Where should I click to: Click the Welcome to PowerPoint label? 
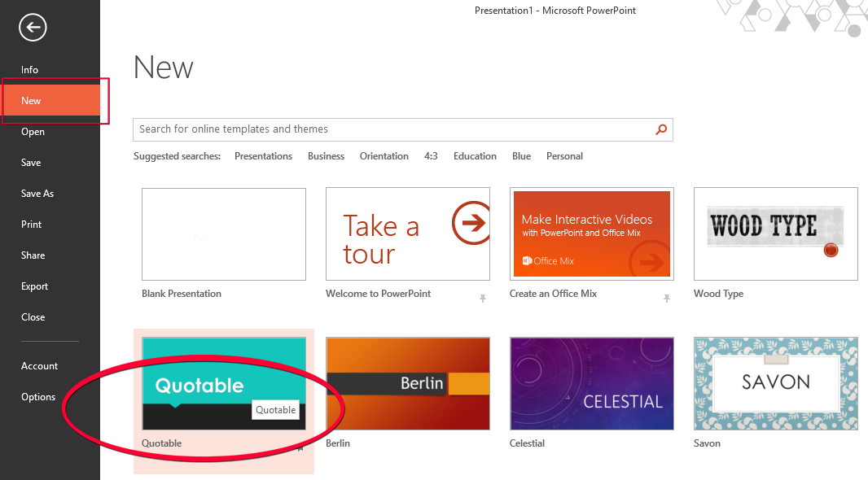378,294
